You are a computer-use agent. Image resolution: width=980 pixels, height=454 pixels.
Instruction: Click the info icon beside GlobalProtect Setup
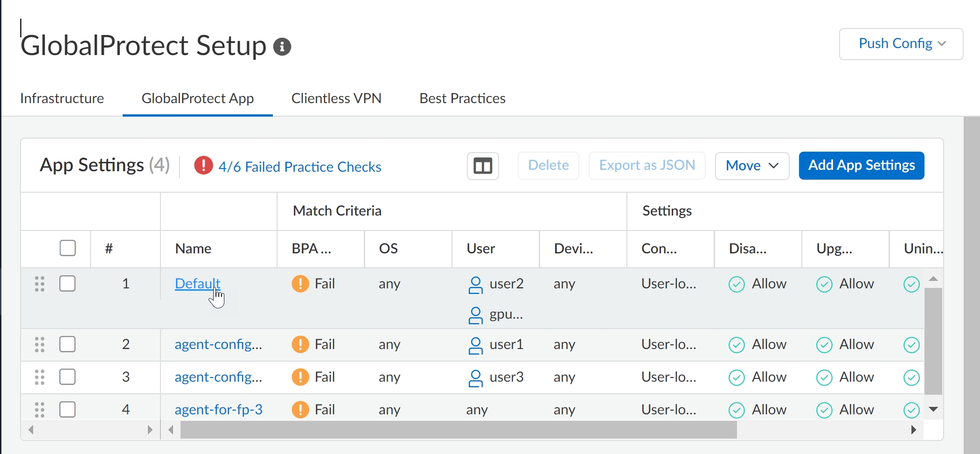[x=282, y=47]
